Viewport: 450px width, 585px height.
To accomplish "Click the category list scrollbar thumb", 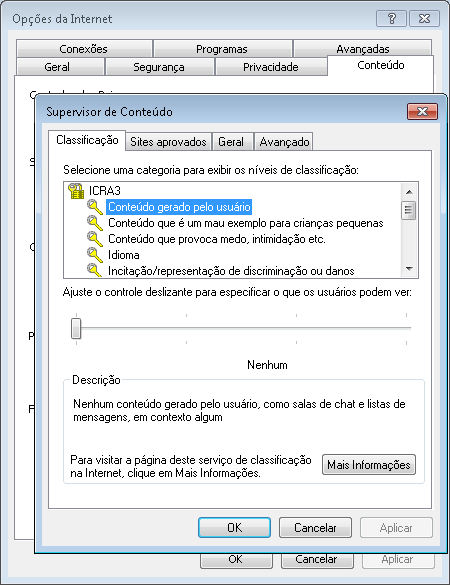I will tap(409, 210).
